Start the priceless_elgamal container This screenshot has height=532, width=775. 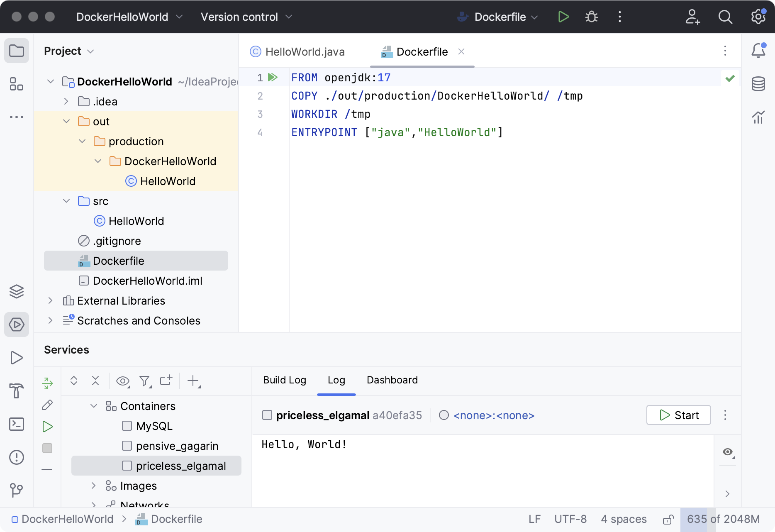coord(678,415)
